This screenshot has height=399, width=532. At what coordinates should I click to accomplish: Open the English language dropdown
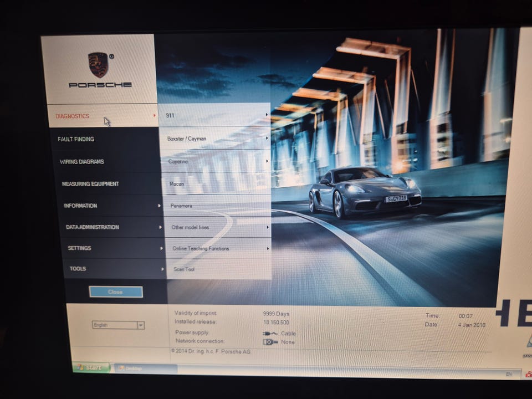[119, 325]
